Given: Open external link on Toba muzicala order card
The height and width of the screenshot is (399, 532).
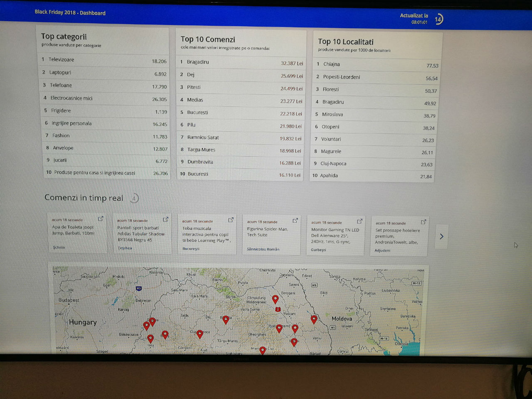Looking at the screenshot, I should click(231, 219).
